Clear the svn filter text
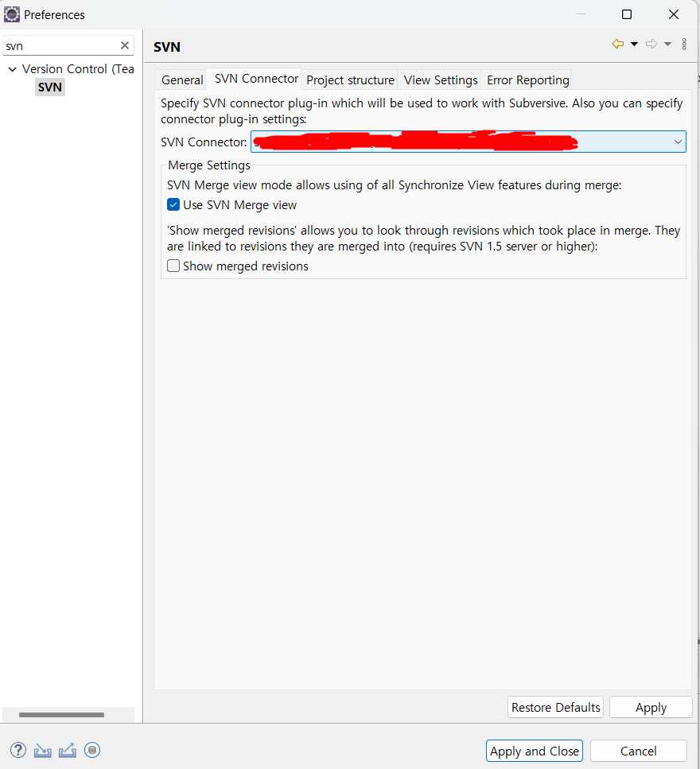 coord(125,45)
